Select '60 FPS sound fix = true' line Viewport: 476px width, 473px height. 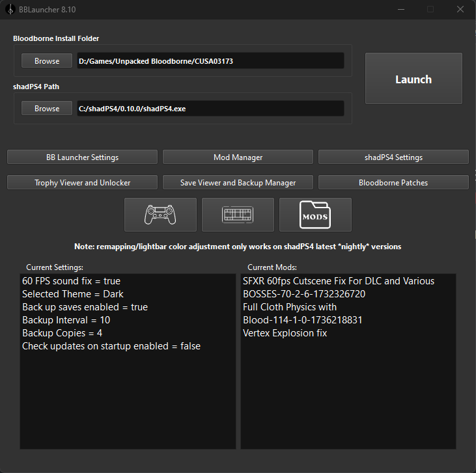coord(71,281)
